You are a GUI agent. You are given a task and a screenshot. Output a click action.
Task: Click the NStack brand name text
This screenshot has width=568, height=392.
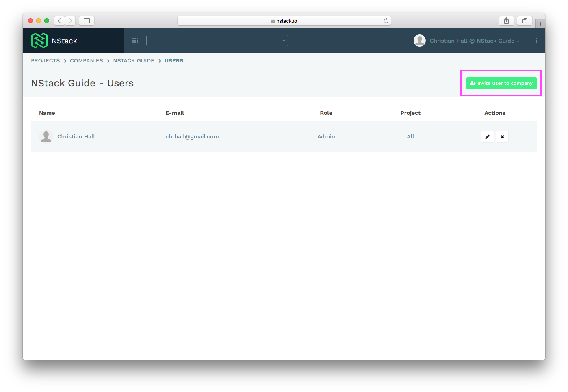click(65, 41)
